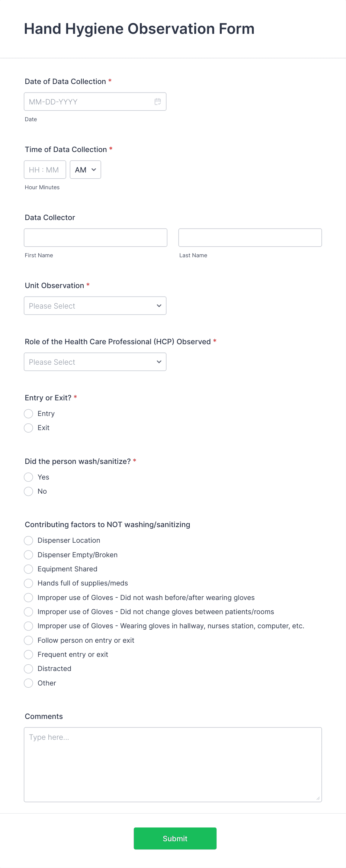The image size is (346, 868).
Task: Open the date picker calendar icon
Action: pos(157,101)
